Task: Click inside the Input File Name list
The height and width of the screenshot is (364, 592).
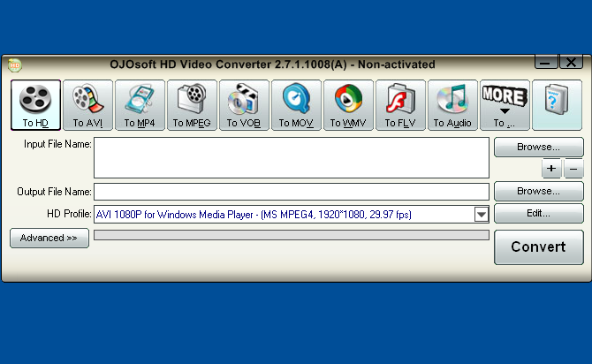Action: (x=292, y=157)
